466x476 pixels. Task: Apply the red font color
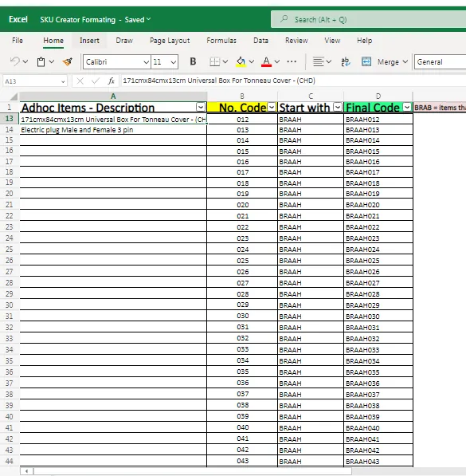click(x=266, y=62)
